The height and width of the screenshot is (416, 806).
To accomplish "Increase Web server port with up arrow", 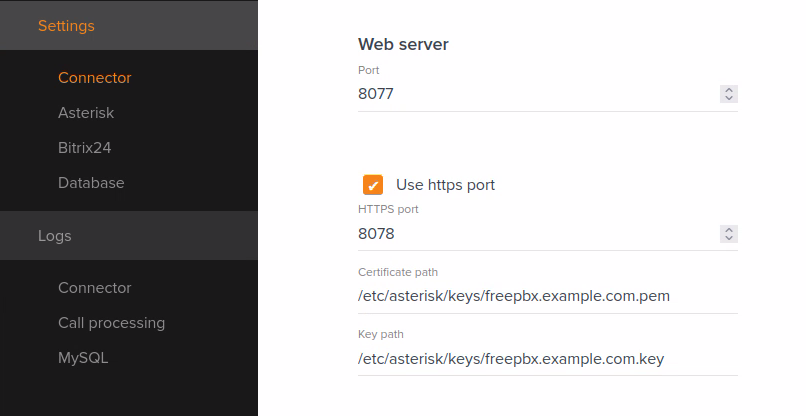I will (x=729, y=90).
